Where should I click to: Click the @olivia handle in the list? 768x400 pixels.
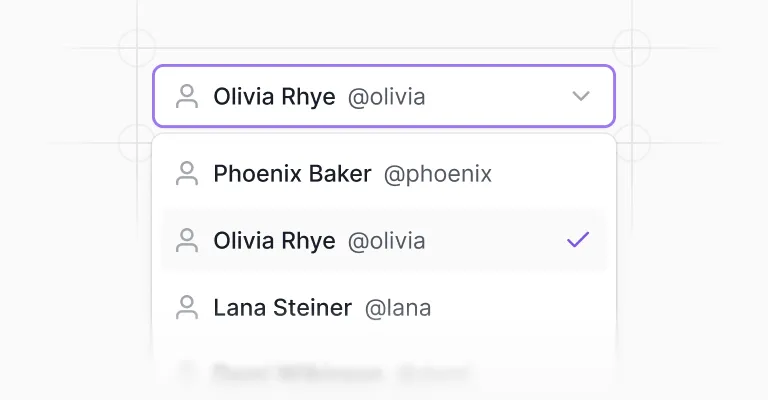click(386, 241)
